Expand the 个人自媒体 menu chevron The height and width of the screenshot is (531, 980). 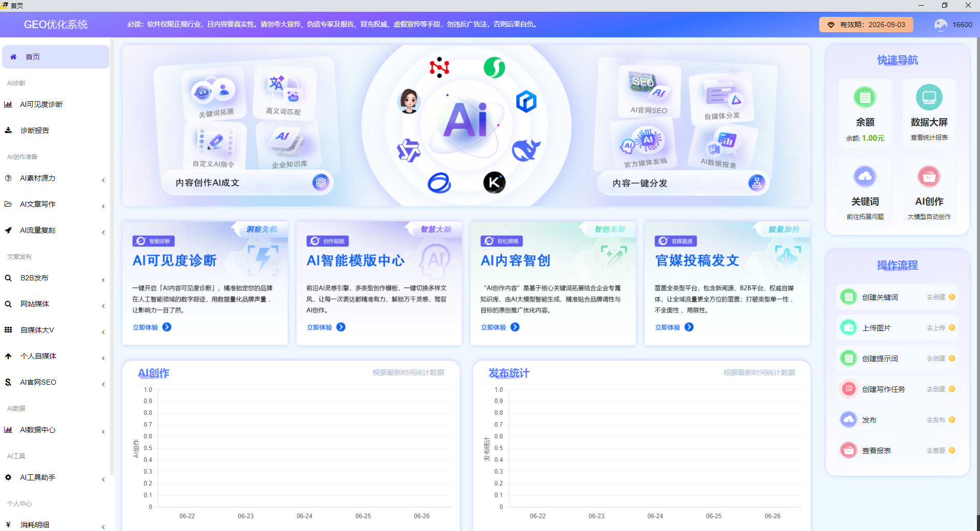(103, 358)
